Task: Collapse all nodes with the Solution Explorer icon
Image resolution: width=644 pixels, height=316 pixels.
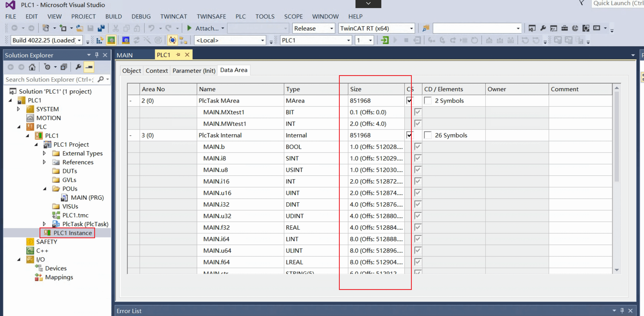Action: tap(64, 67)
